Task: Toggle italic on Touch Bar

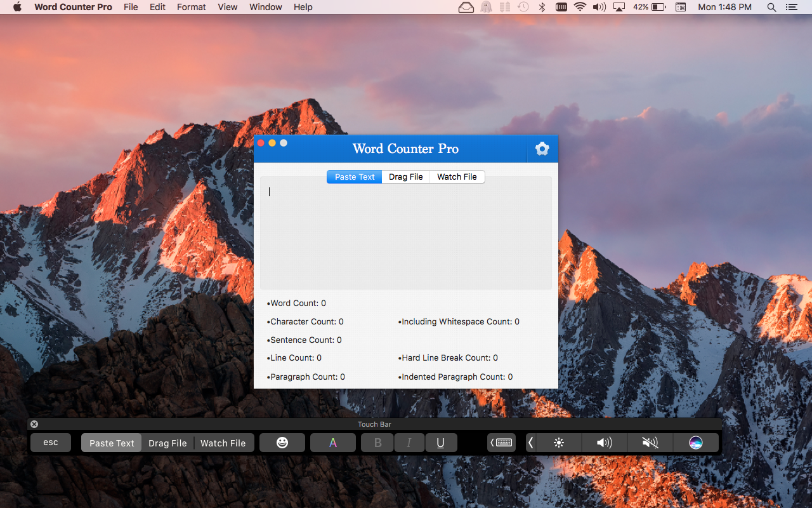Action: coord(409,443)
